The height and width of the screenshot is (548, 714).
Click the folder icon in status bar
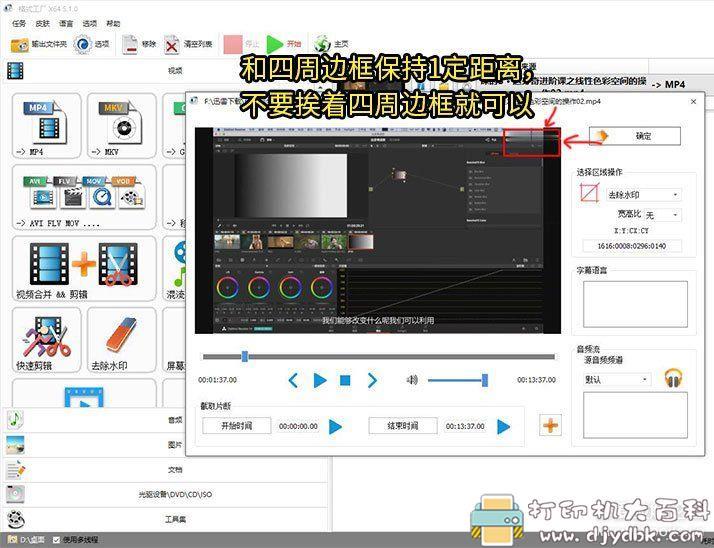(x=12, y=540)
